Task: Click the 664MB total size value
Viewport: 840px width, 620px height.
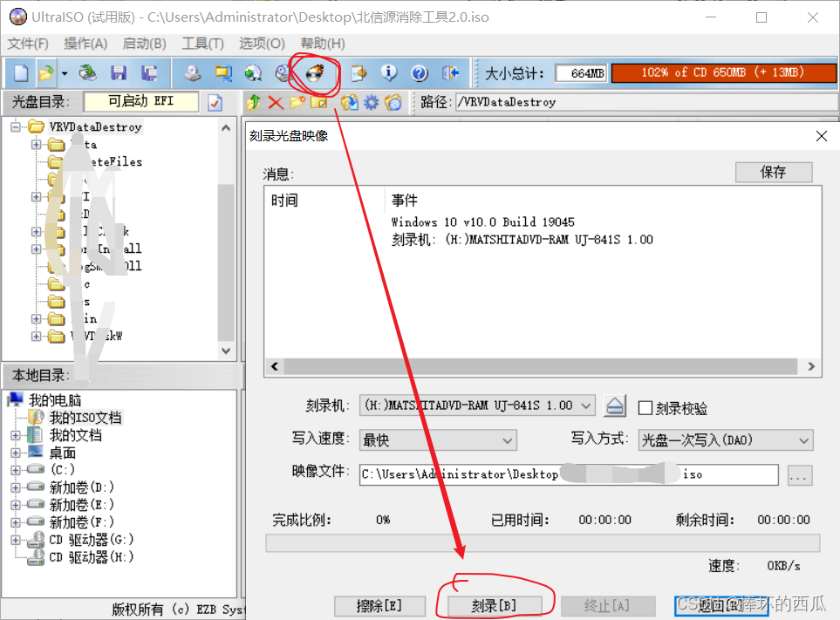Action: (581, 73)
